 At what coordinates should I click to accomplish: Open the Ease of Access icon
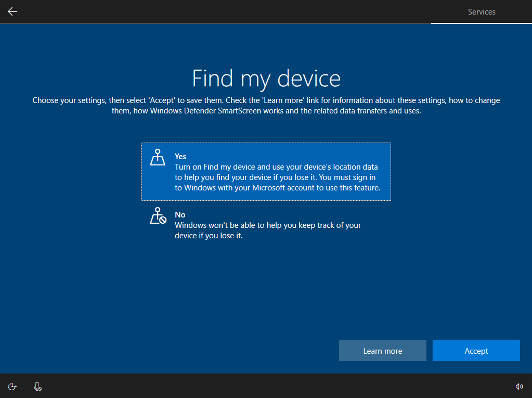tap(12, 387)
